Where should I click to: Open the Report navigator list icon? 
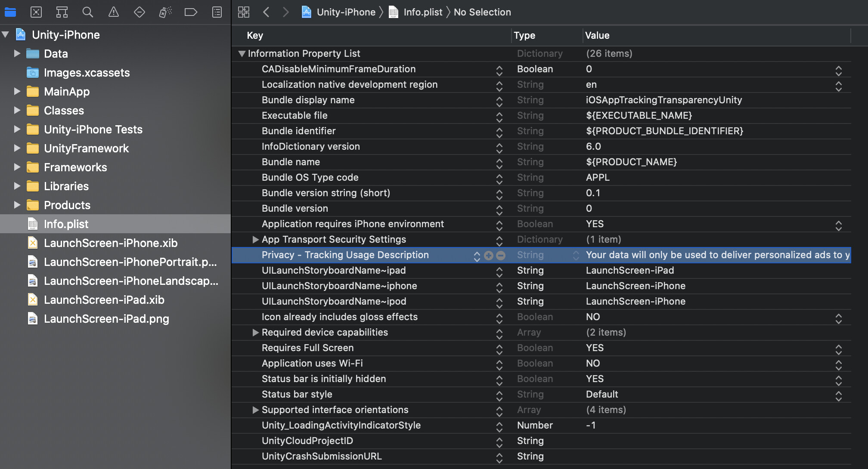tap(217, 12)
